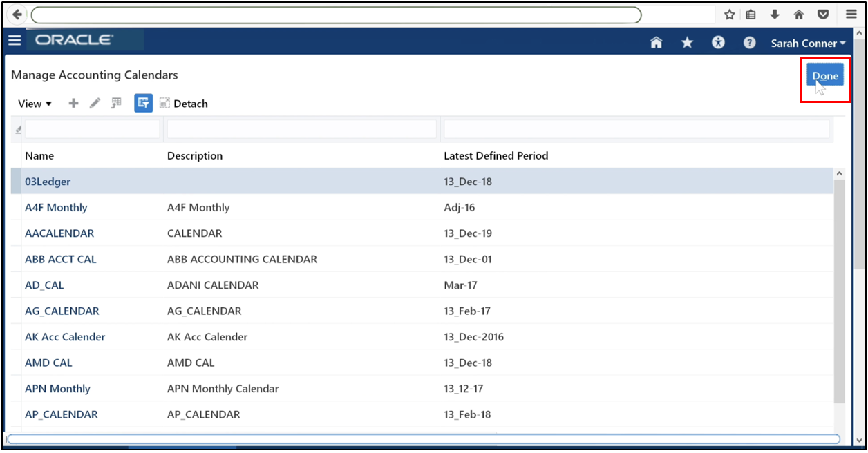The height and width of the screenshot is (453, 868).
Task: Click the browser downloads arrow icon
Action: point(775,14)
